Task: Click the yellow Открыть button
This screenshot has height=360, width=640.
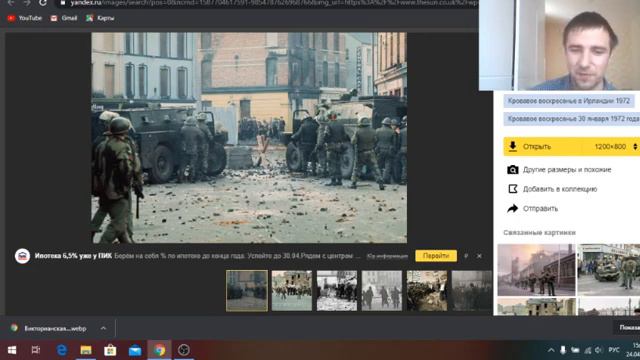Action: coord(571,147)
